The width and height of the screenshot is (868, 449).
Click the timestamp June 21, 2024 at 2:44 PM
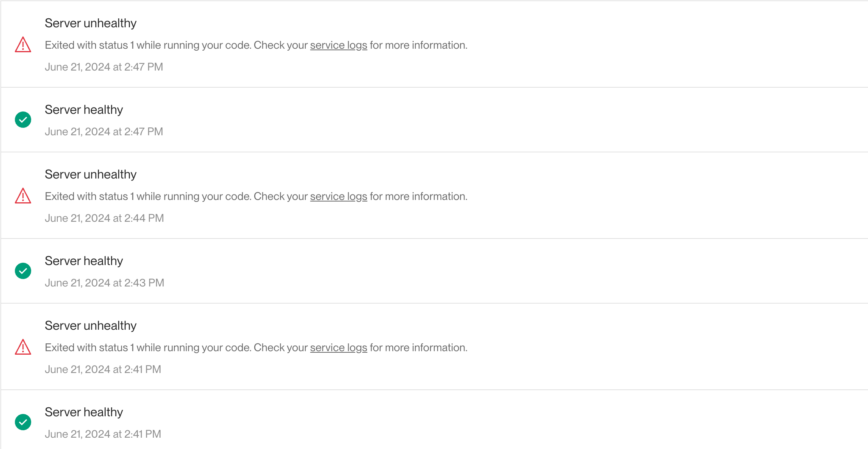pos(104,218)
